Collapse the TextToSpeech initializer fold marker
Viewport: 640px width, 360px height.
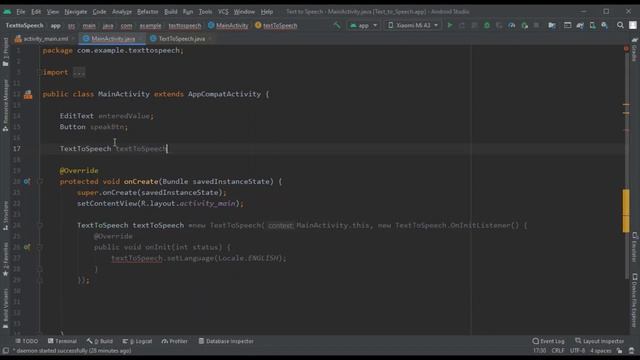pyautogui.click(x=40, y=225)
